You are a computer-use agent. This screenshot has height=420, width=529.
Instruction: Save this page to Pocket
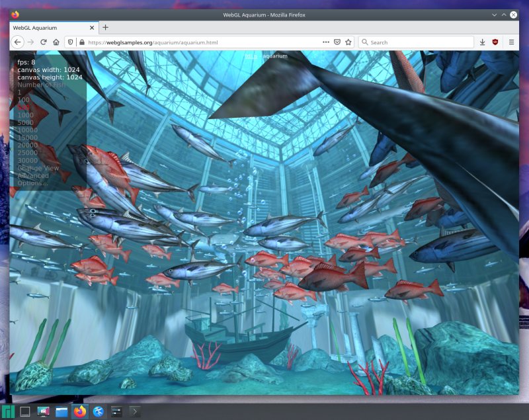[x=337, y=42]
